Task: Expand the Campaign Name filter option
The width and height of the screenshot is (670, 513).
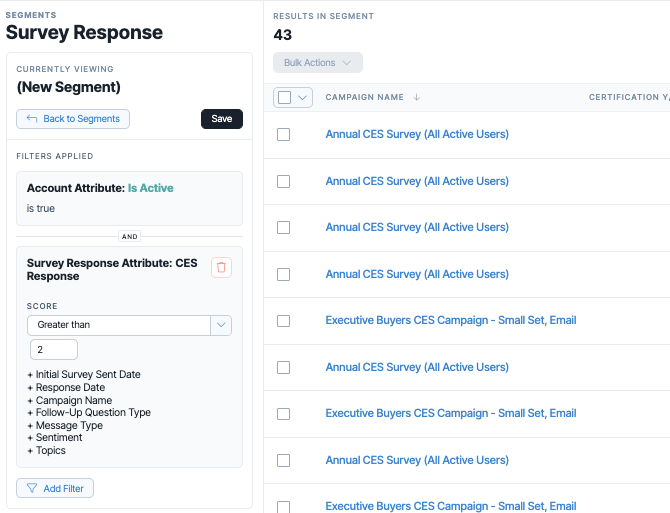Action: click(x=70, y=400)
